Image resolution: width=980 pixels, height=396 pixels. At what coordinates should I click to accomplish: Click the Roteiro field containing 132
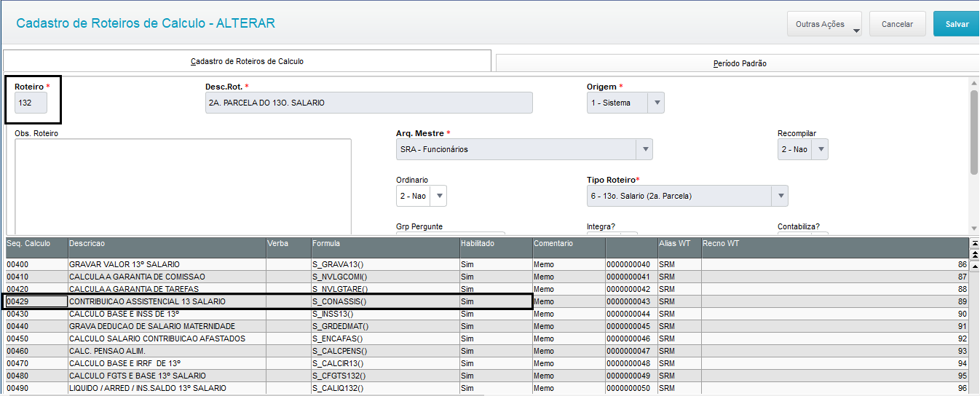pyautogui.click(x=31, y=103)
